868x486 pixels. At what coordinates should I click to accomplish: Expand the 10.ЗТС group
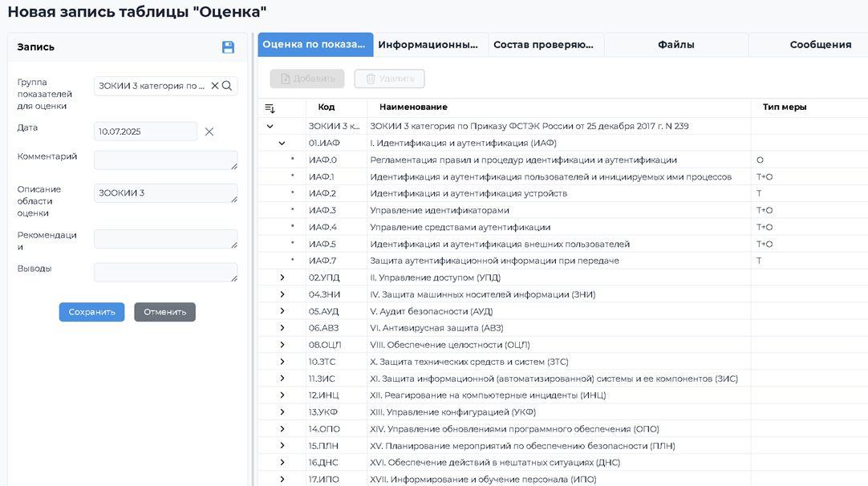282,362
